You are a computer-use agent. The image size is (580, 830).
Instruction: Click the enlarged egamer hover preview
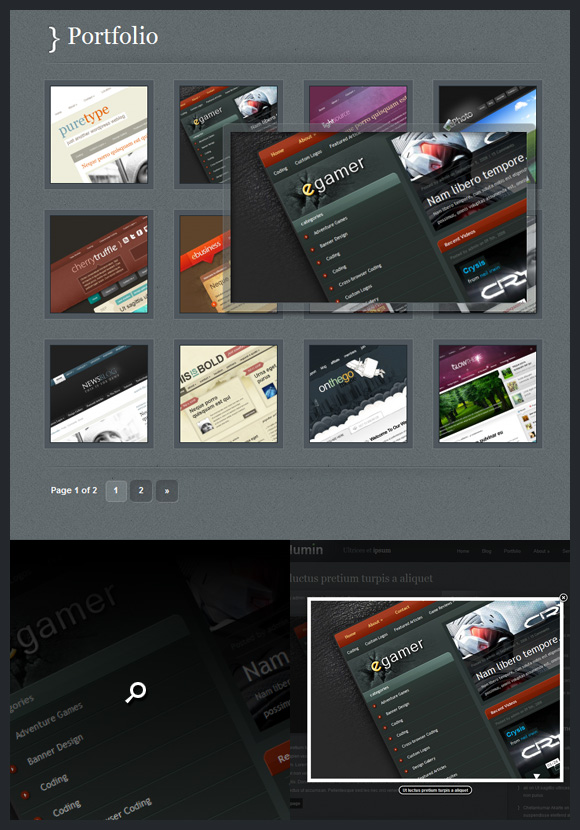click(x=379, y=217)
